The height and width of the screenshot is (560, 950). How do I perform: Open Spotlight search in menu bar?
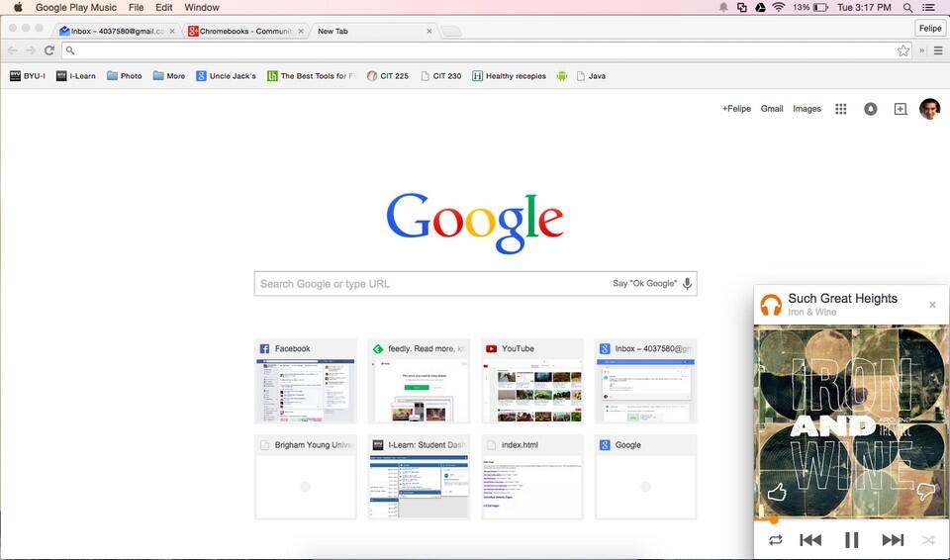[907, 7]
